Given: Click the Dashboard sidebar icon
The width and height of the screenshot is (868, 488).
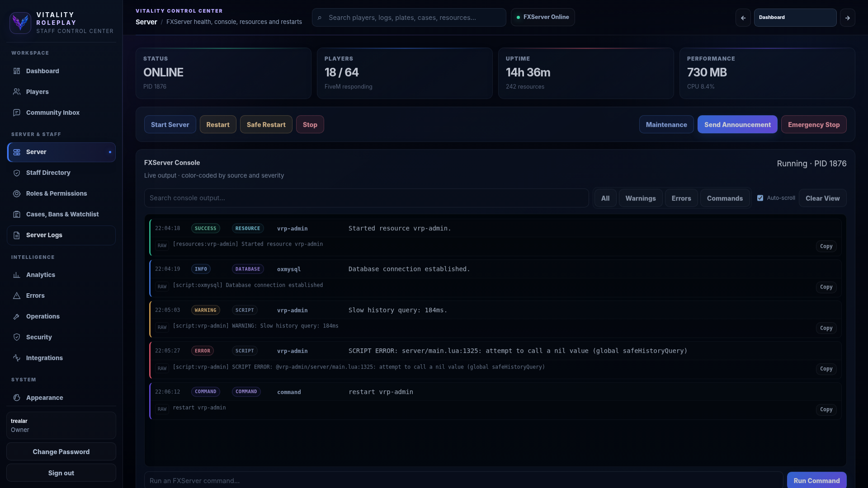Looking at the screenshot, I should tap(17, 71).
